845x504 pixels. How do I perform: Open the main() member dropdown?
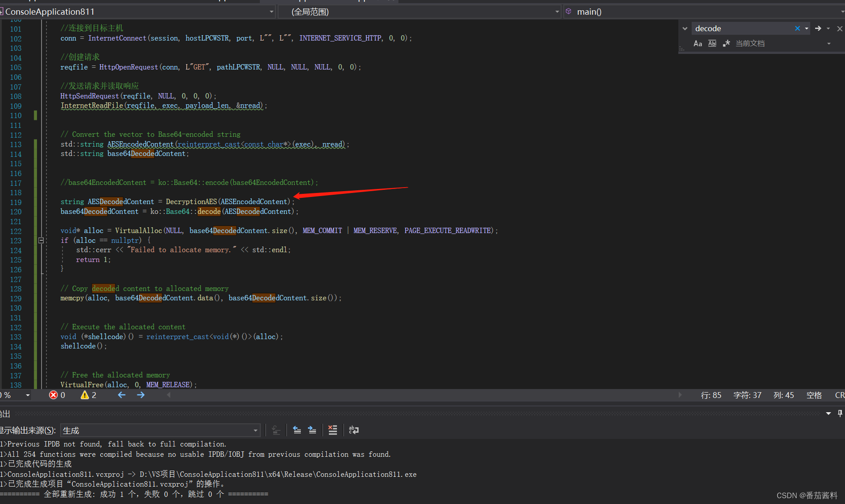coord(704,12)
